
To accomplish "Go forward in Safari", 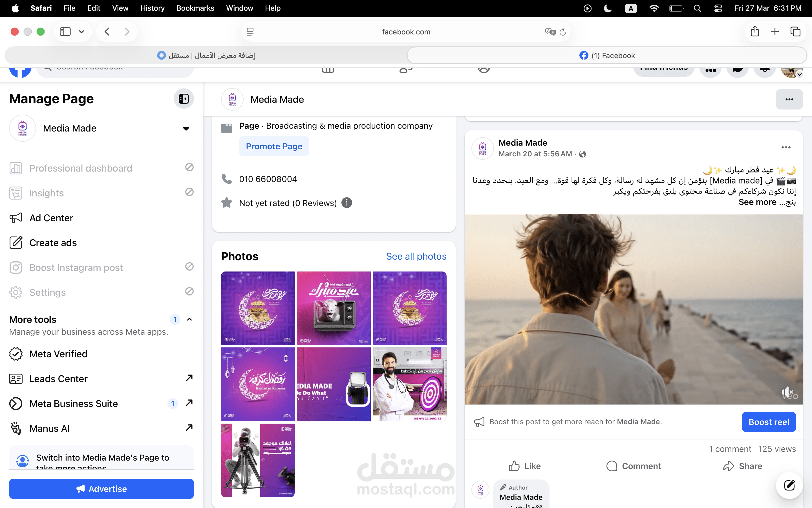I will pyautogui.click(x=127, y=32).
